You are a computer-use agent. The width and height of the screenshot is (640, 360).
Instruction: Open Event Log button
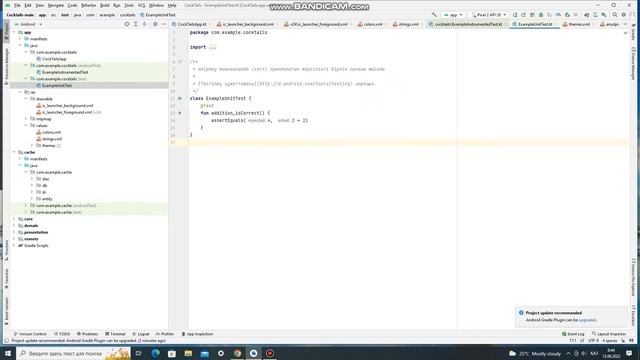coord(573,334)
